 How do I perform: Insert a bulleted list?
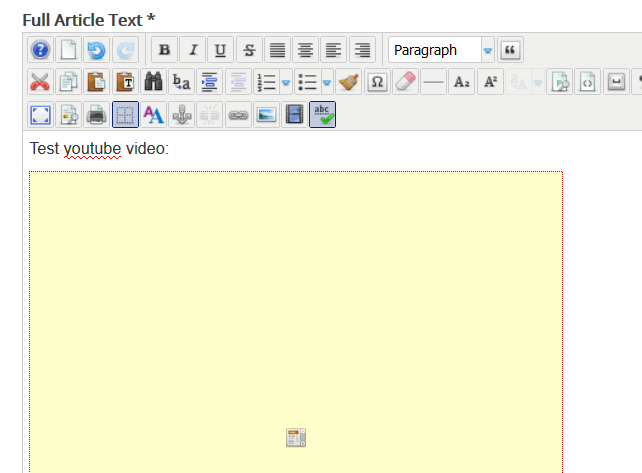point(307,82)
